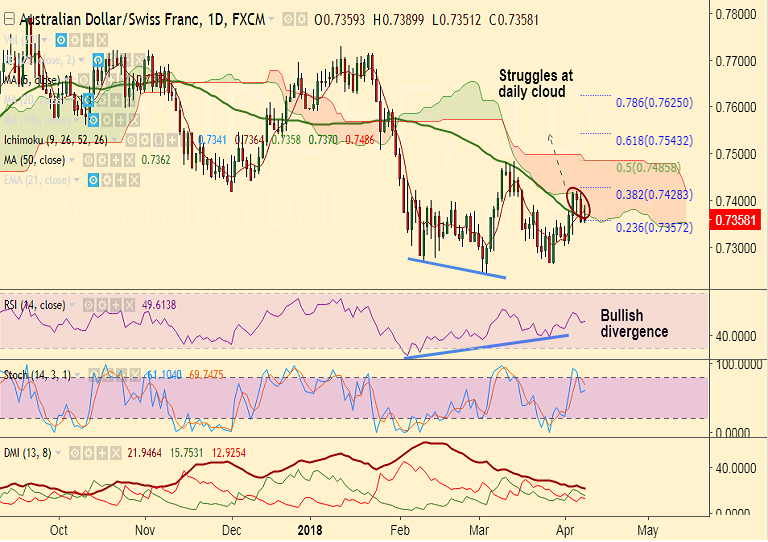The height and width of the screenshot is (542, 768).
Task: Open RSI (14, close) settings gear
Action: click(x=102, y=306)
